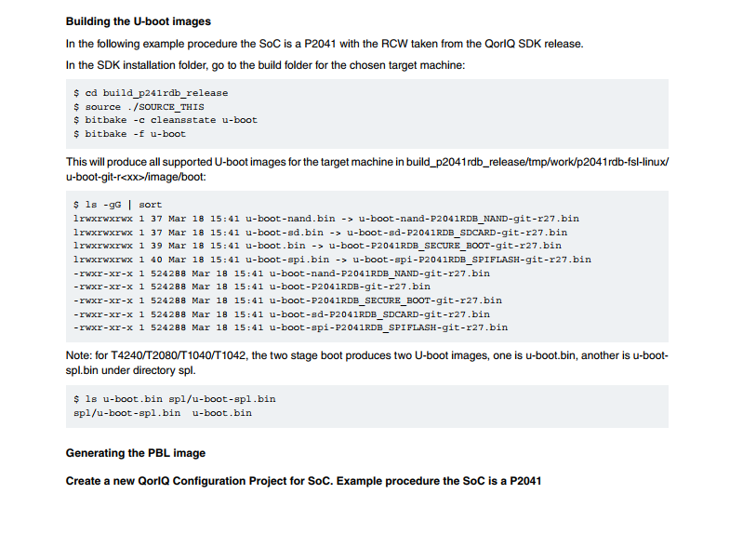Click the u-boot-spi.bin symlink listing line
Image resolution: width=756 pixels, height=534 pixels.
(332, 260)
